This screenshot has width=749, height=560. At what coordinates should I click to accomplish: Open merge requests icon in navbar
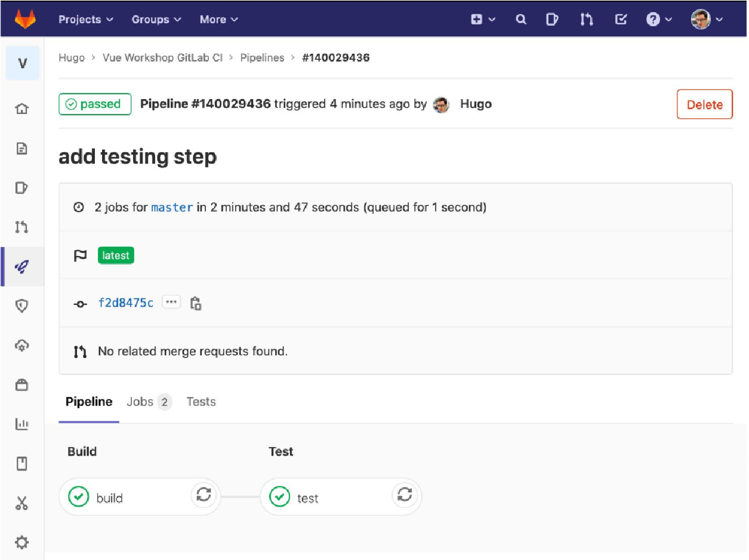587,19
